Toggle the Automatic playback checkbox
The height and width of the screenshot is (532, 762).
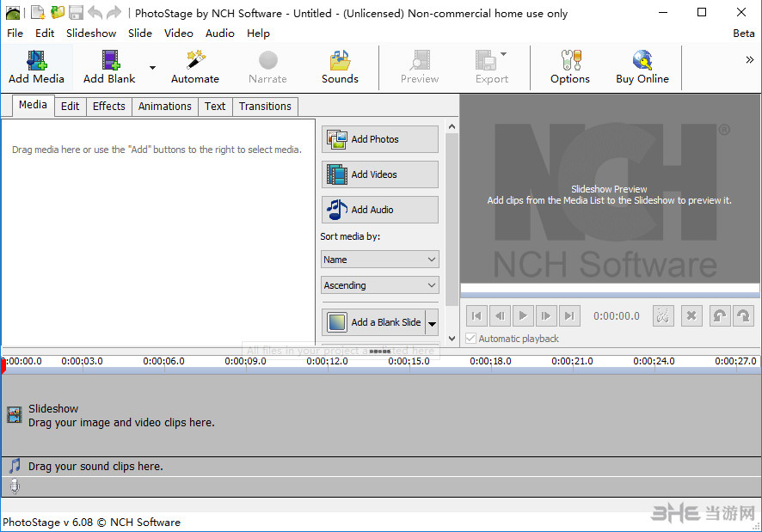(470, 338)
